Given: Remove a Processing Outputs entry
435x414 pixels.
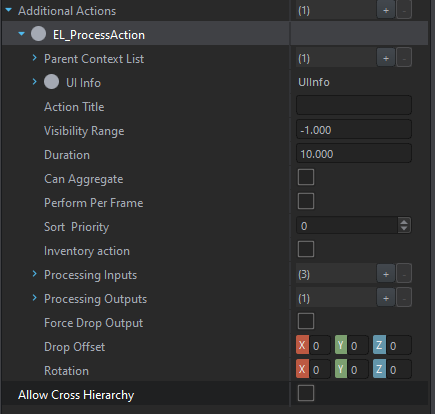Looking at the screenshot, I should click(404, 298).
